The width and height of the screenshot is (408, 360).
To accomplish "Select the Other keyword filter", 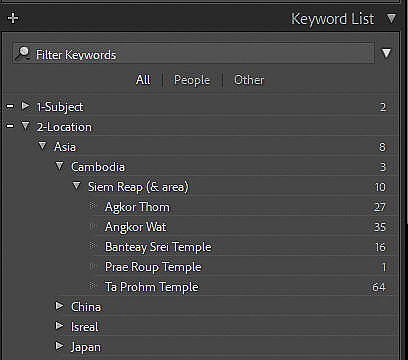I will 249,80.
